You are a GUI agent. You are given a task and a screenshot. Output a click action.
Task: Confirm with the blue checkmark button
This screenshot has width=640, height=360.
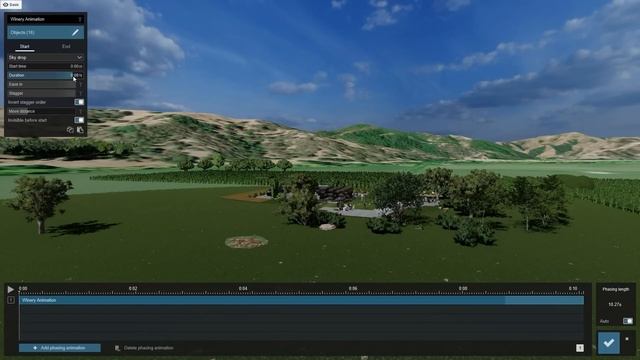click(x=609, y=343)
